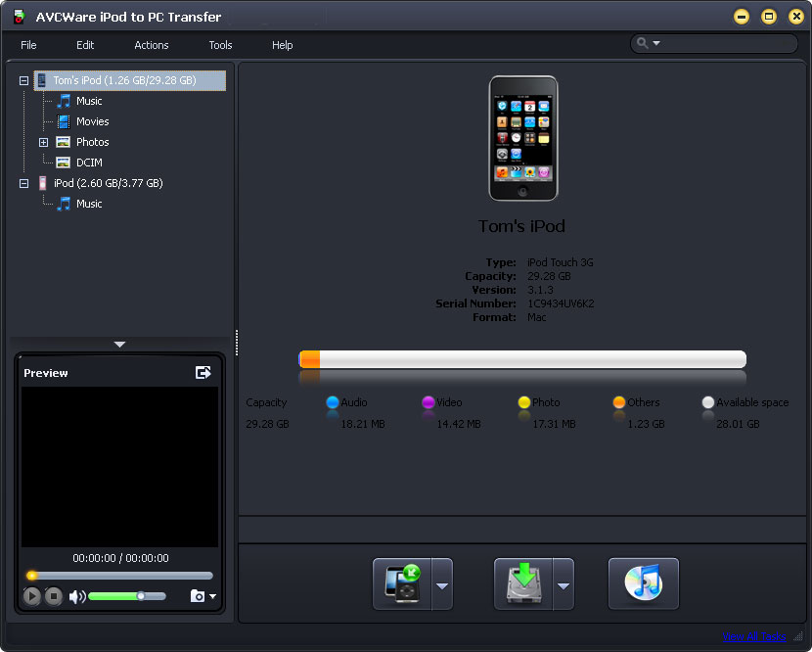Click the white Available space legend dot

pos(708,402)
